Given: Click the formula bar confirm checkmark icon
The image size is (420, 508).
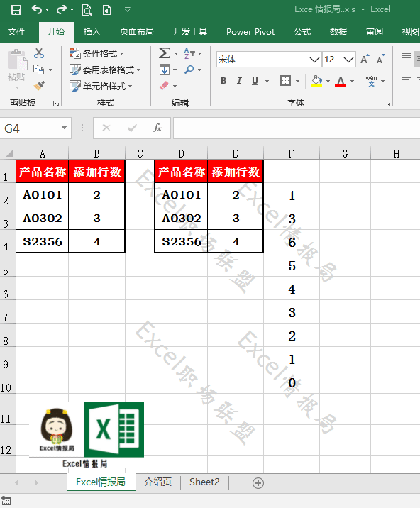Looking at the screenshot, I should click(x=132, y=128).
